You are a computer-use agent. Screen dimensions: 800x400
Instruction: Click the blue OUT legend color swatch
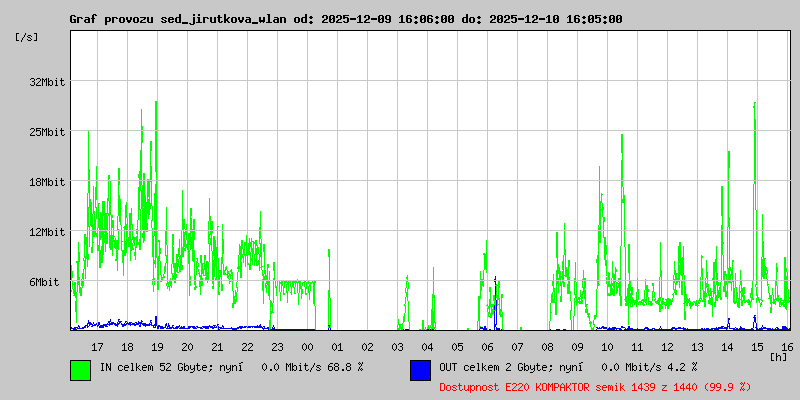(x=420, y=370)
